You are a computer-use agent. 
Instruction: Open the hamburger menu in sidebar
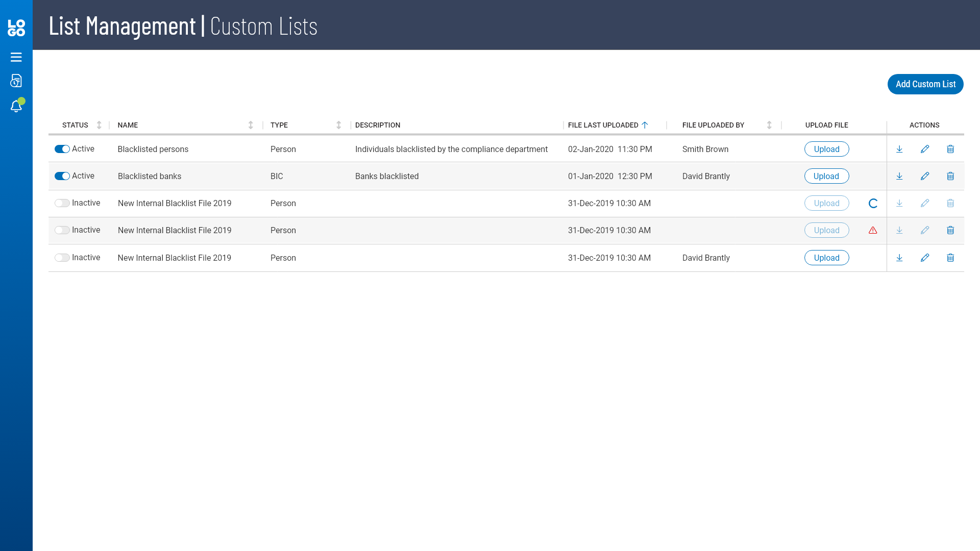(16, 57)
